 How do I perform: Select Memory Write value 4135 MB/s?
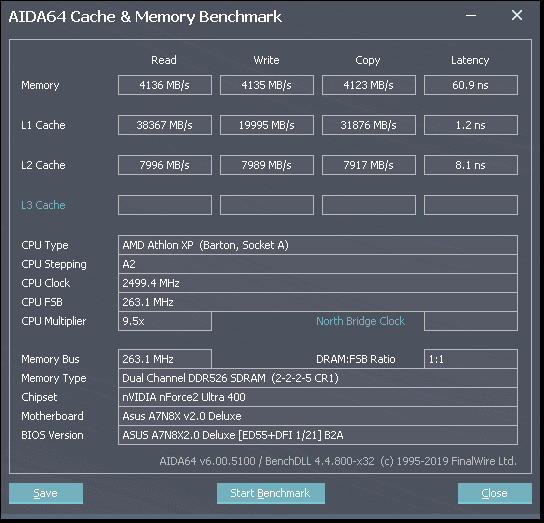pyautogui.click(x=267, y=85)
